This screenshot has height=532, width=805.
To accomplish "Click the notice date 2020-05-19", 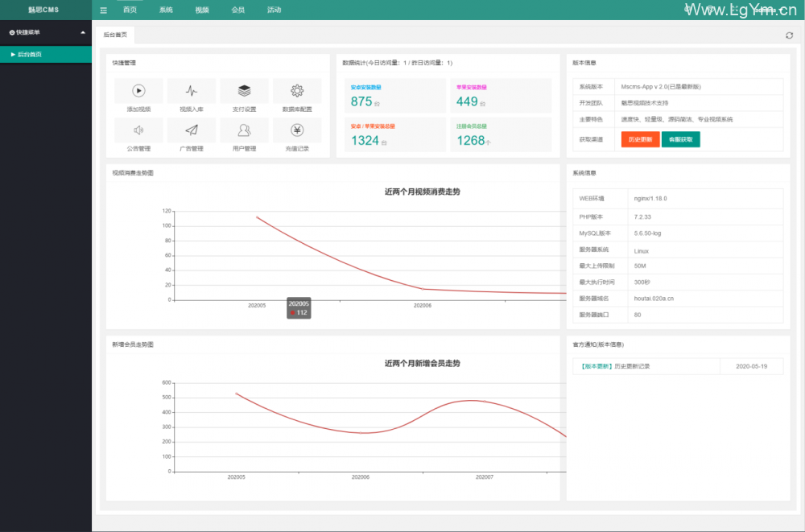I will (x=752, y=366).
